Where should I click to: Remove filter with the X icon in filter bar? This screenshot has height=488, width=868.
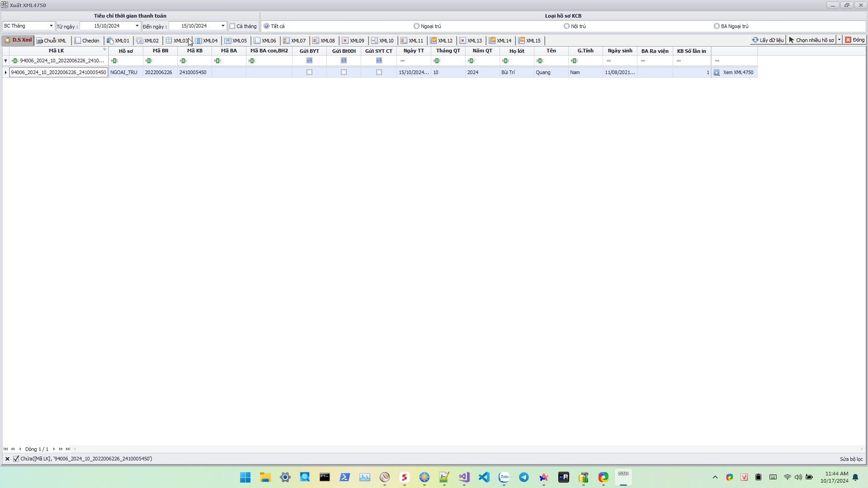(x=7, y=459)
